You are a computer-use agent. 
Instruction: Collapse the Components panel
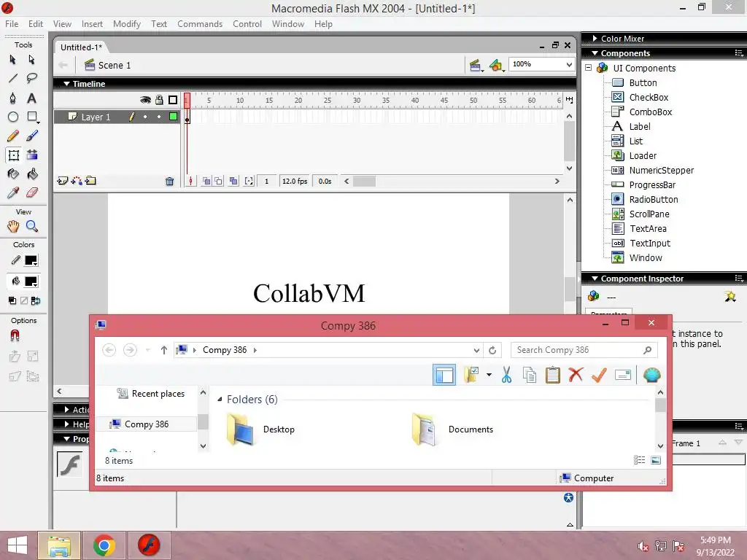(x=595, y=53)
